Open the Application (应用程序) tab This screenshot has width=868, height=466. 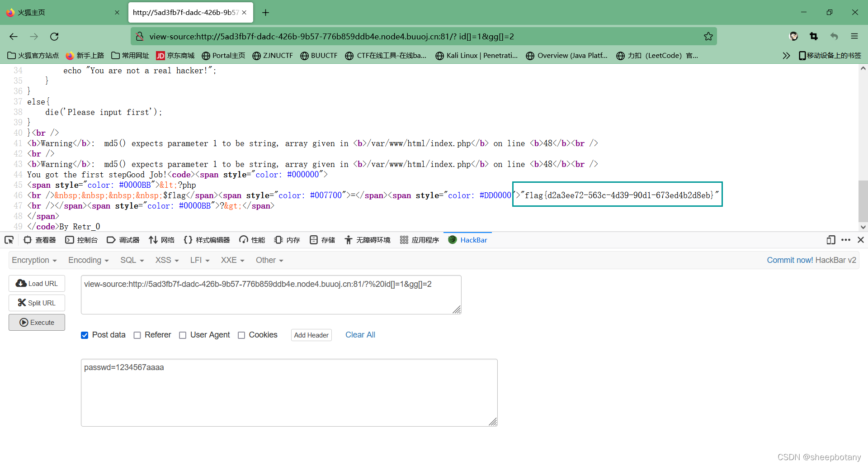click(x=420, y=240)
